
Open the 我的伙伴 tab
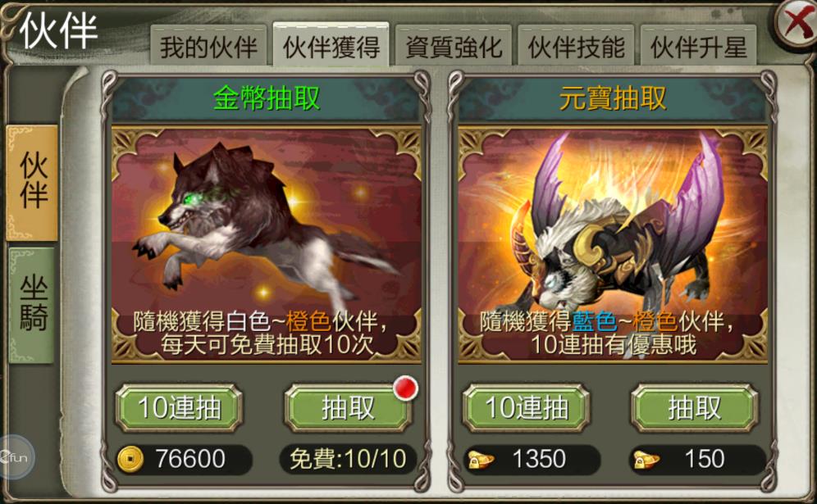208,46
